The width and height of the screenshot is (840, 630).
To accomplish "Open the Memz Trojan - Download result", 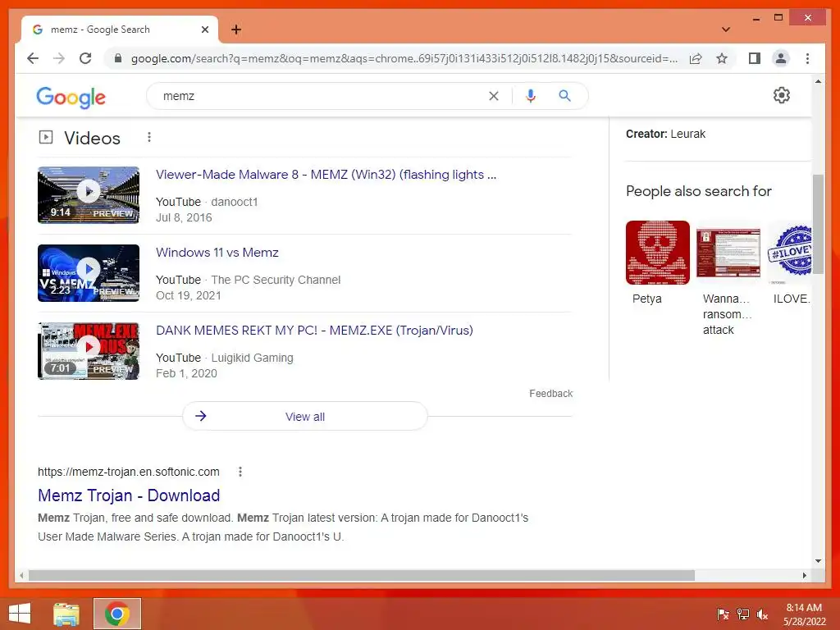I will tap(129, 495).
